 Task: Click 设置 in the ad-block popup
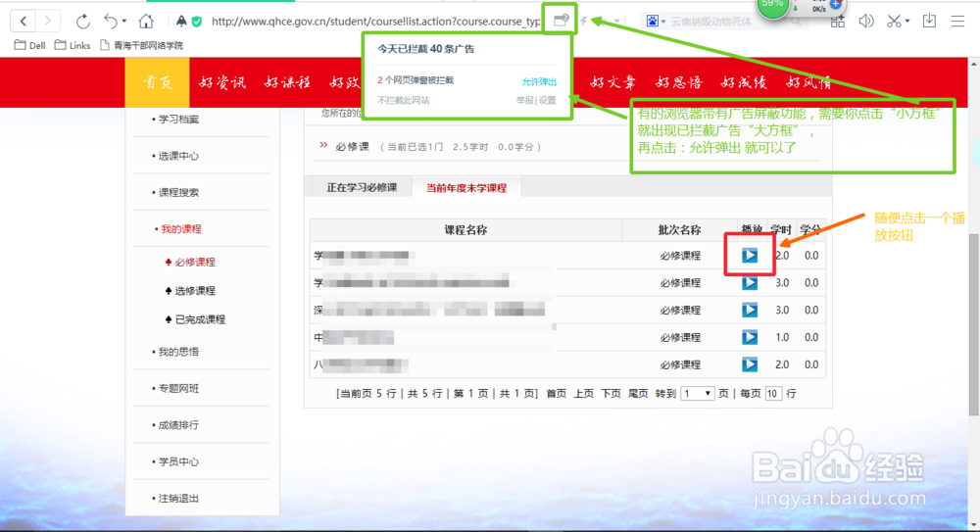(548, 100)
